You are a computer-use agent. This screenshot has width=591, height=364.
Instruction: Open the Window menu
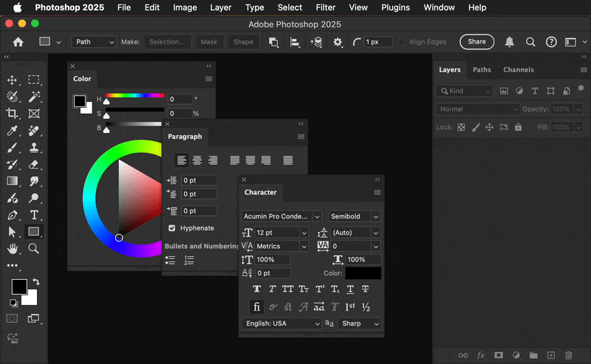[x=439, y=7]
